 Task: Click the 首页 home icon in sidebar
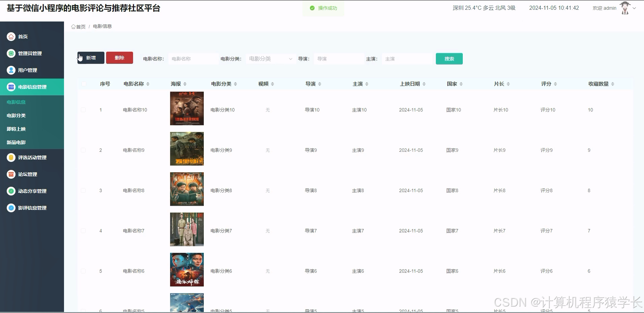[11, 36]
